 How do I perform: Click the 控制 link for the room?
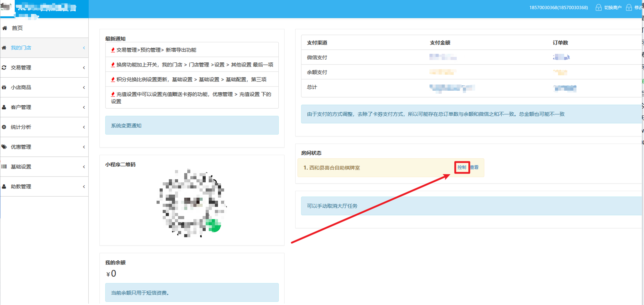(x=462, y=167)
